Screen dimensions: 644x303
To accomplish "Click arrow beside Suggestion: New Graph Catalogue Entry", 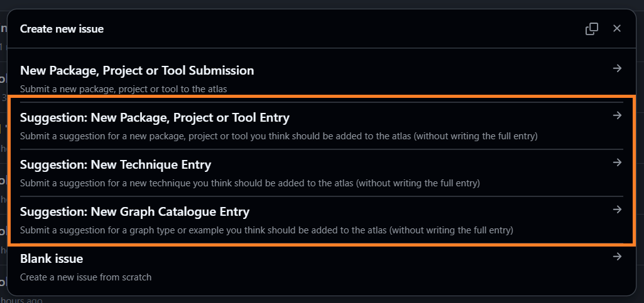I will pos(617,210).
